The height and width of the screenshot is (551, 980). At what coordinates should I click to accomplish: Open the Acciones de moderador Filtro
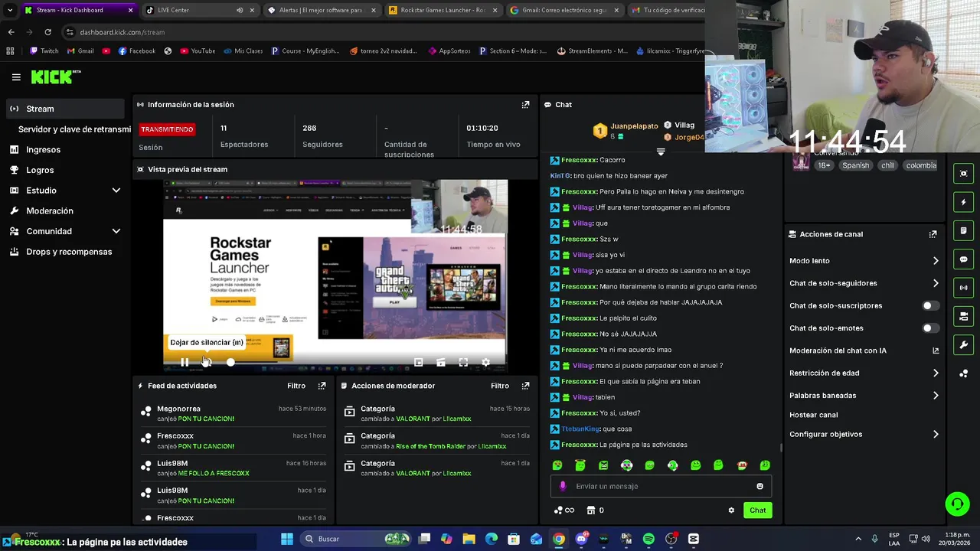coord(500,386)
